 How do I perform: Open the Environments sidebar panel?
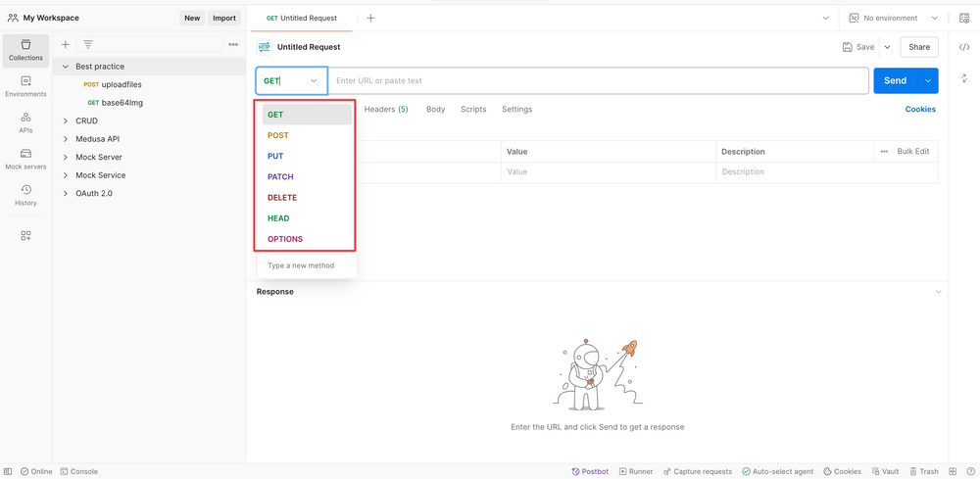(x=25, y=86)
